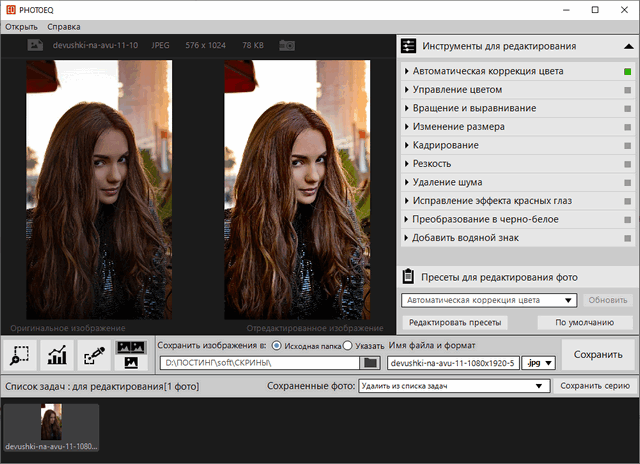Click the file name input field

click(452, 362)
